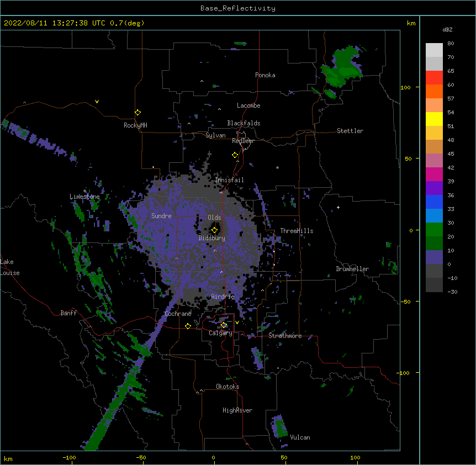
Task: Click the yellow legend swatch for 51-54 dBZ
Action: pyautogui.click(x=434, y=119)
